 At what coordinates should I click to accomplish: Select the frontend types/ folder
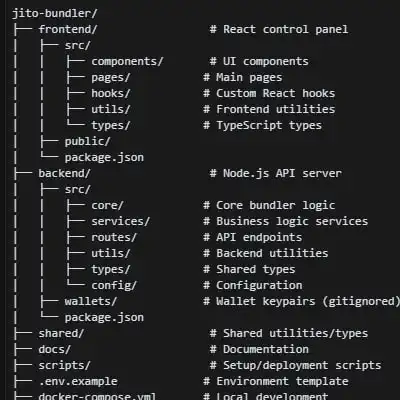(x=111, y=126)
